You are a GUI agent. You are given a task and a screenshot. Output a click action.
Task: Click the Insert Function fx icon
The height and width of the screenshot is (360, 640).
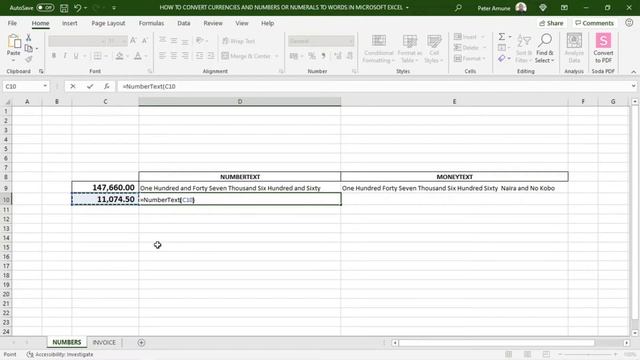point(107,86)
